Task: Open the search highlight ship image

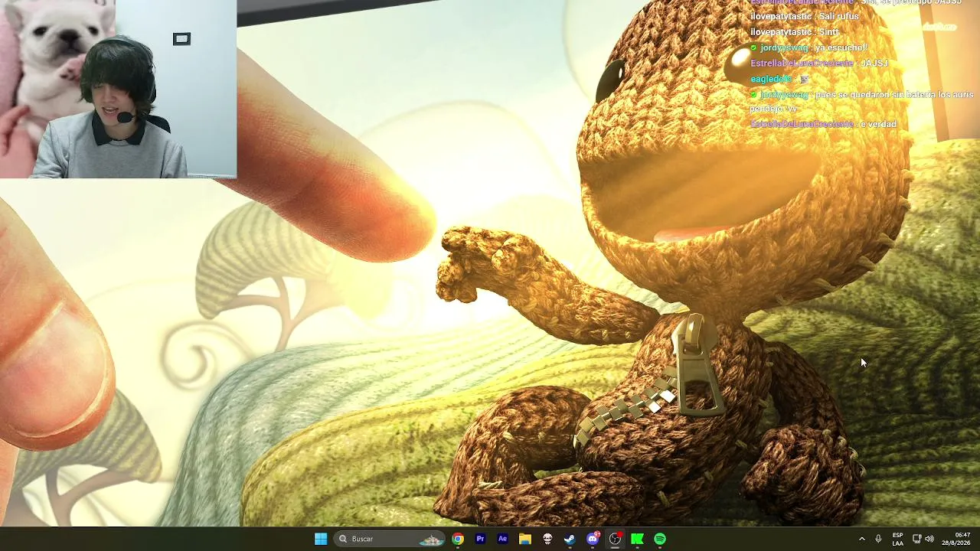Action: (431, 540)
